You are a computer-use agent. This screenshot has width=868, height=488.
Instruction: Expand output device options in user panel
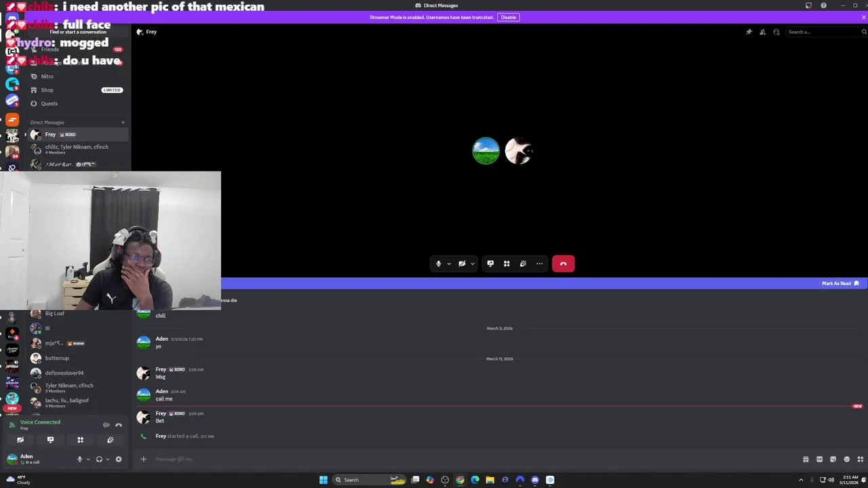coord(107,460)
